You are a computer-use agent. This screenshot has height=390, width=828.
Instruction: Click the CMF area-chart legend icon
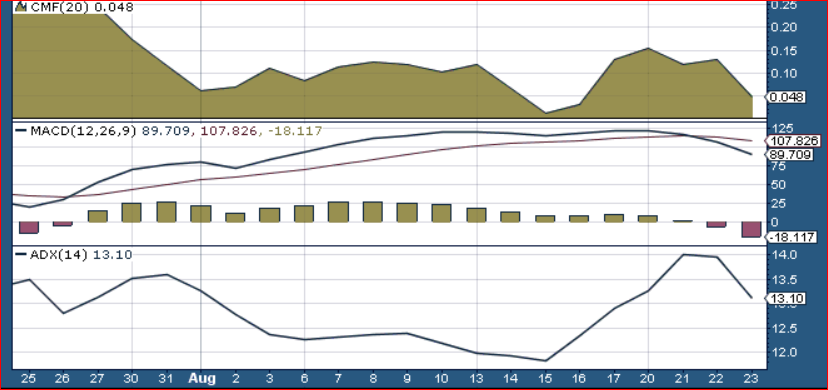coord(21,7)
